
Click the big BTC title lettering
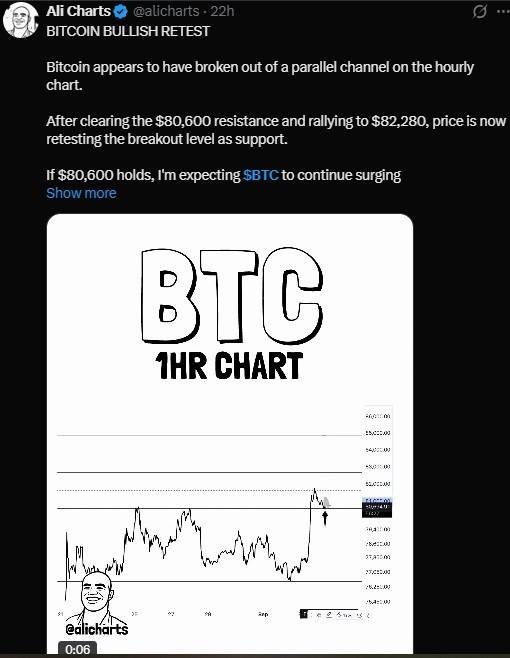[232, 296]
